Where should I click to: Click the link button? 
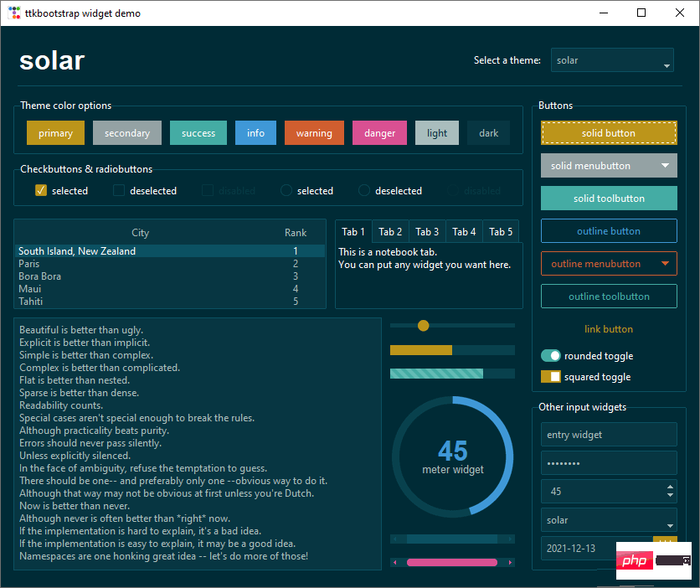[609, 329]
